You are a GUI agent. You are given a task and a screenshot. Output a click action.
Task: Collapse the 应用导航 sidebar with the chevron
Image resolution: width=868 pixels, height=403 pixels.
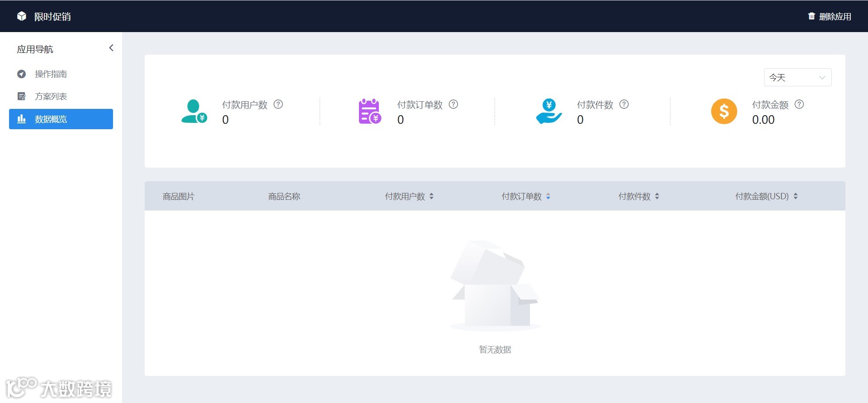(111, 48)
